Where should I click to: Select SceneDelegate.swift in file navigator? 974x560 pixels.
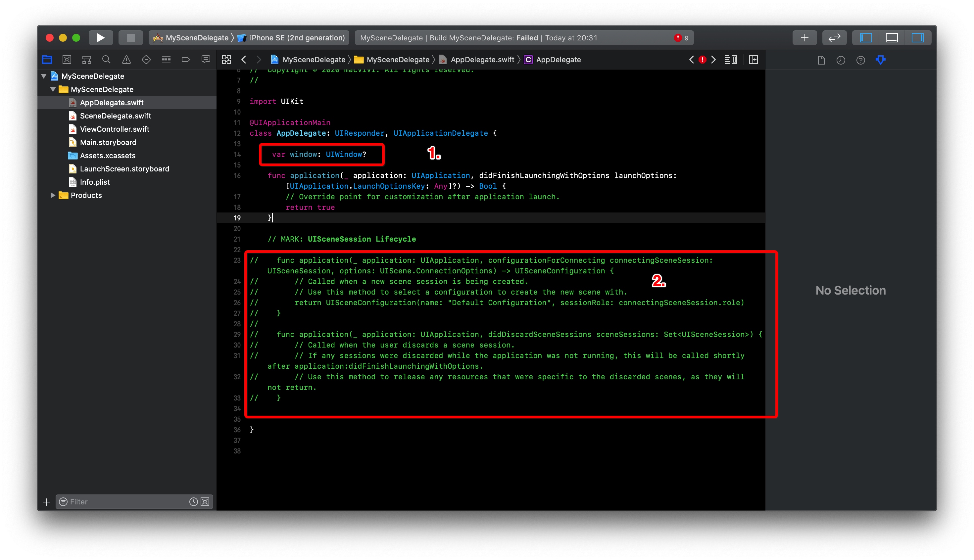[x=116, y=116]
